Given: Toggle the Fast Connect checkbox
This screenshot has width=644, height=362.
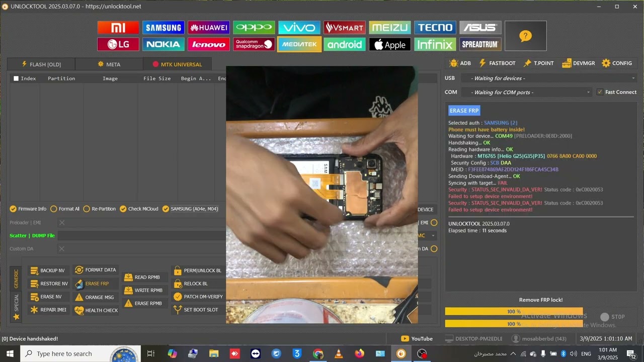Looking at the screenshot, I should point(616,92).
